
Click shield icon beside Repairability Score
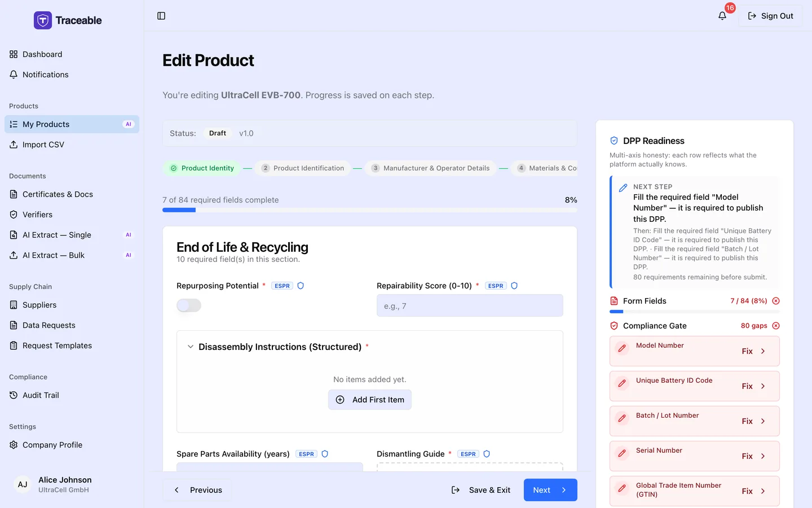[x=514, y=286]
